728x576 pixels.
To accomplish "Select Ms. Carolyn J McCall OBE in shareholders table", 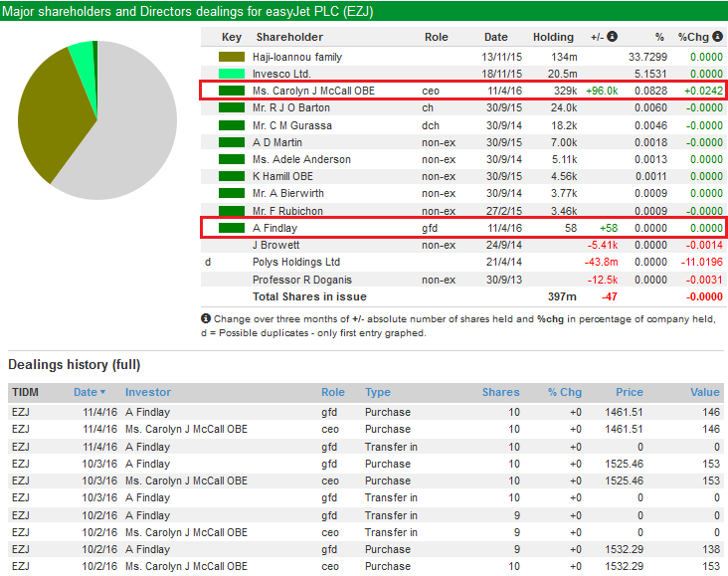I will tap(313, 91).
